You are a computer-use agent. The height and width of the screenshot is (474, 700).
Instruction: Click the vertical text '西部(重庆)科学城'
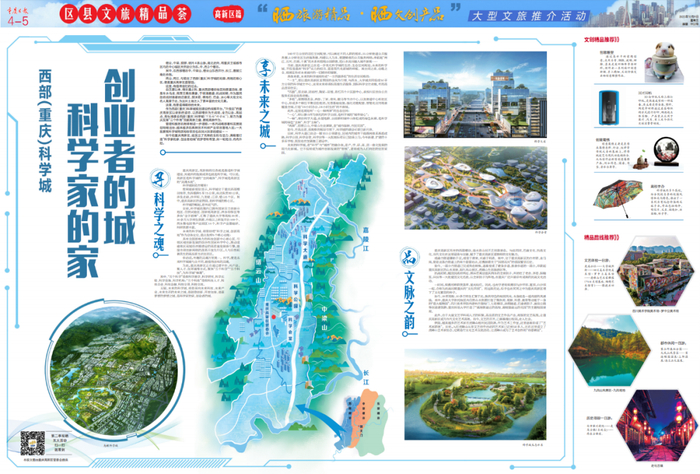45,130
